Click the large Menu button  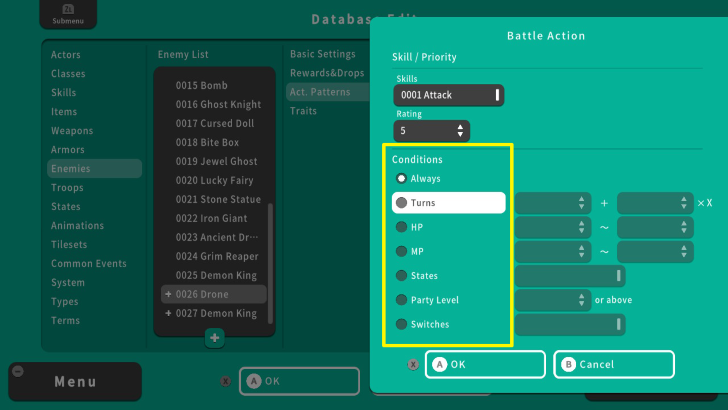(x=75, y=382)
